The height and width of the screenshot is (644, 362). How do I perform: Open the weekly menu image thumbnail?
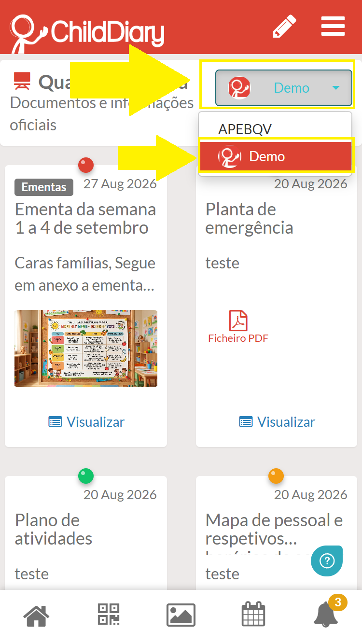tap(86, 349)
